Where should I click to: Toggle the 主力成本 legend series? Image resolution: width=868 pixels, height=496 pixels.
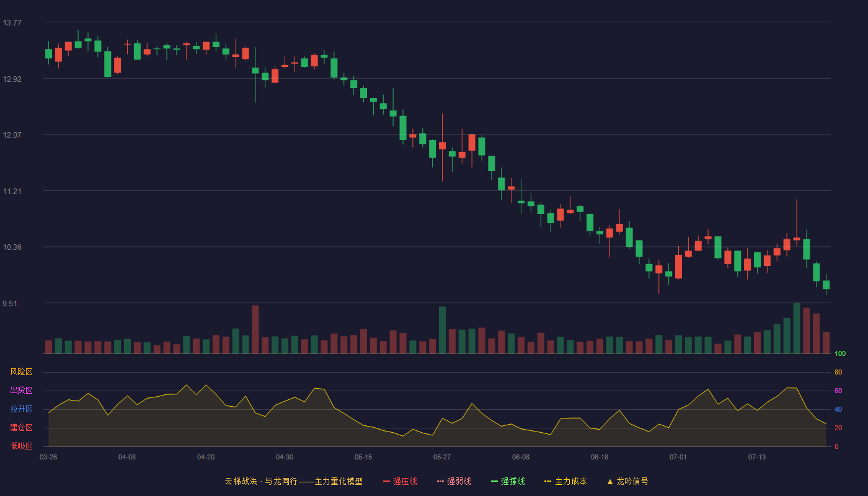point(565,481)
